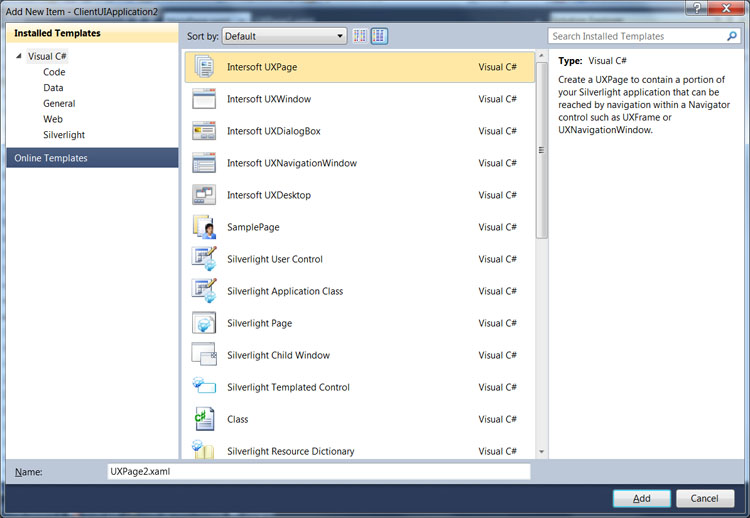Select the Intersoft UXPage template icon
The width and height of the screenshot is (750, 518).
coord(204,67)
